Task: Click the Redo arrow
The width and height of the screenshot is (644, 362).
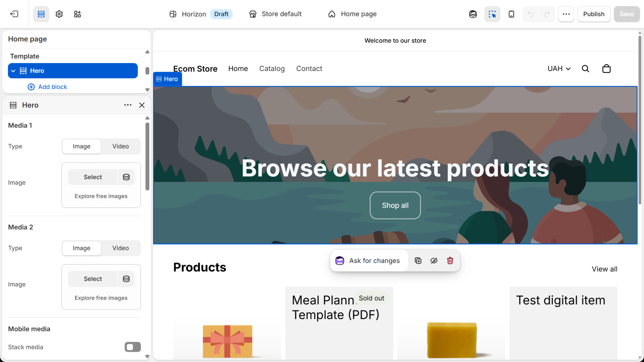Action: point(547,14)
